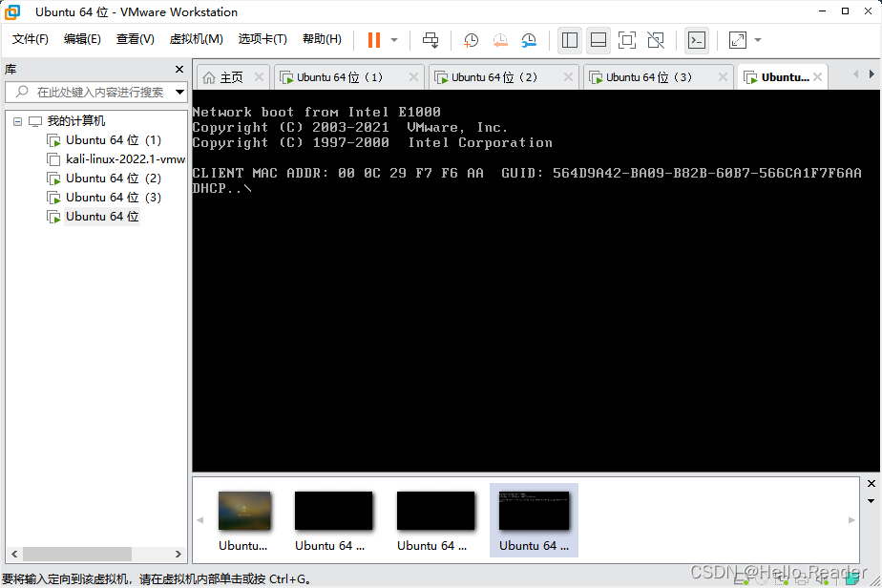Click inside the VM console screen

point(536,282)
